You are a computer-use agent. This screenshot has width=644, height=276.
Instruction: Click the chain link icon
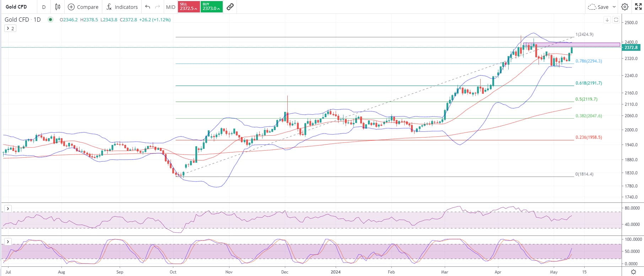click(230, 7)
